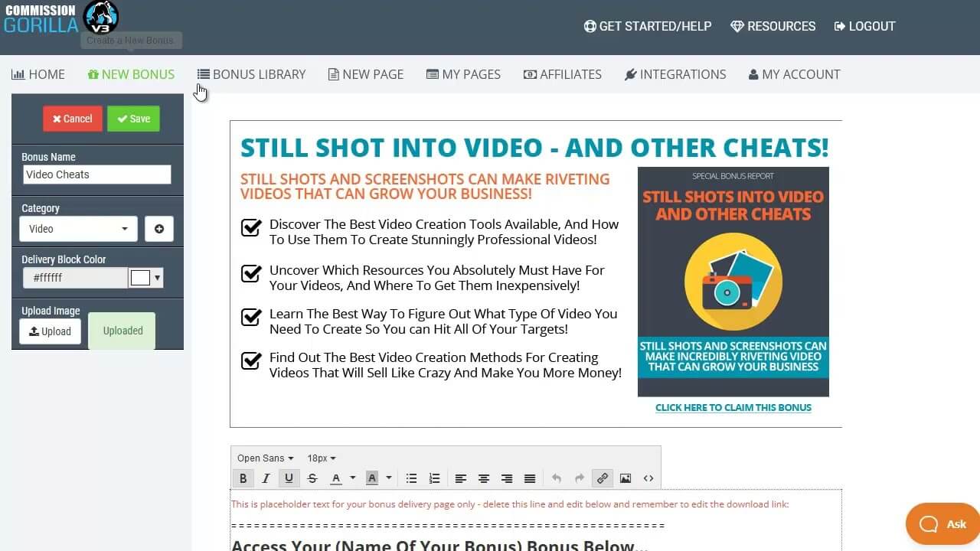Expand the Video category dropdown
Screen dimensions: 980x551
[78, 229]
